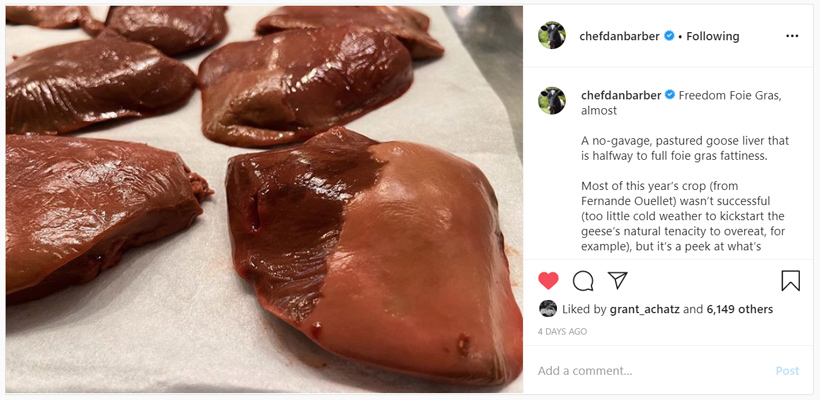The height and width of the screenshot is (400, 820).
Task: Open the three-dots more options menu
Action: point(792,36)
